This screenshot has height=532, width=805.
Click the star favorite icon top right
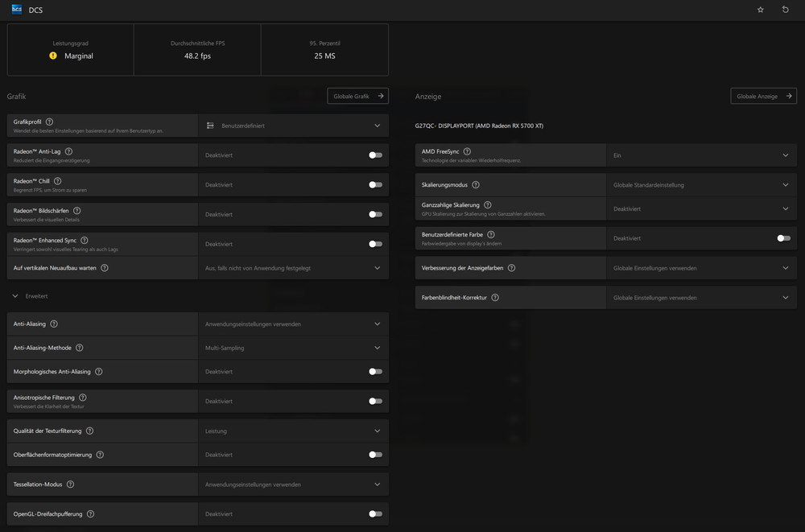tap(759, 10)
